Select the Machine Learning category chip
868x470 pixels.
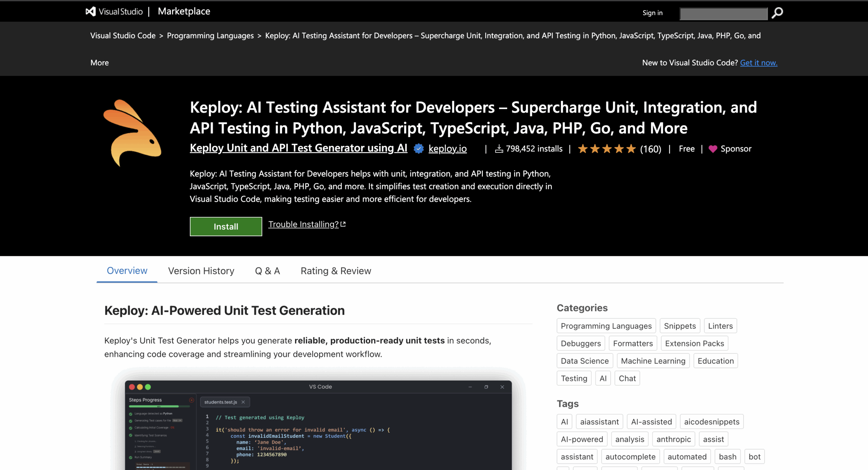click(653, 361)
